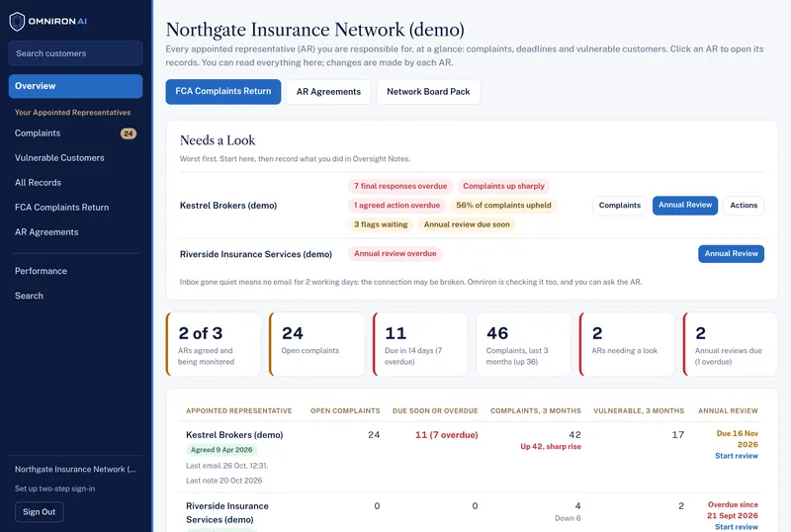Click the 'Complaints up sharply' tag
This screenshot has width=791, height=532.
point(503,186)
